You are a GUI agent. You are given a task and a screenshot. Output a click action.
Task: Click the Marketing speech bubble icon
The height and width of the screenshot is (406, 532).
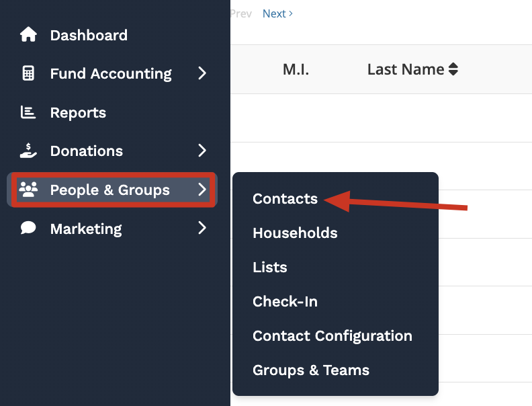(28, 229)
